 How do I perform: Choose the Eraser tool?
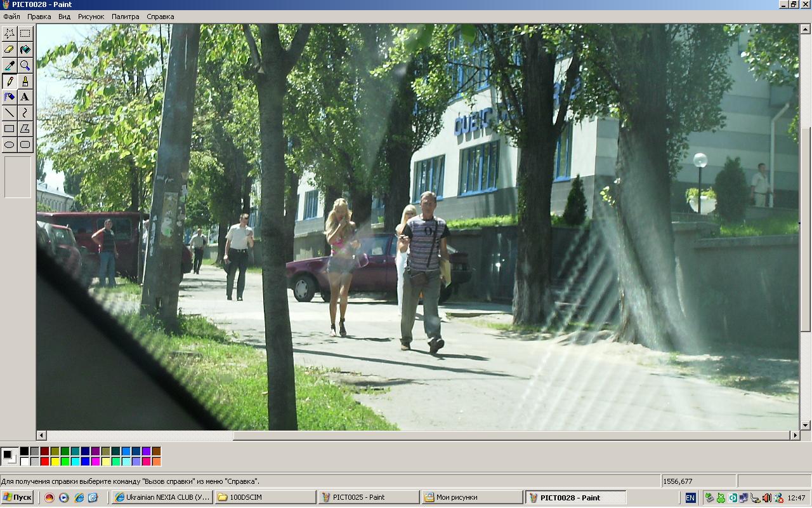10,49
